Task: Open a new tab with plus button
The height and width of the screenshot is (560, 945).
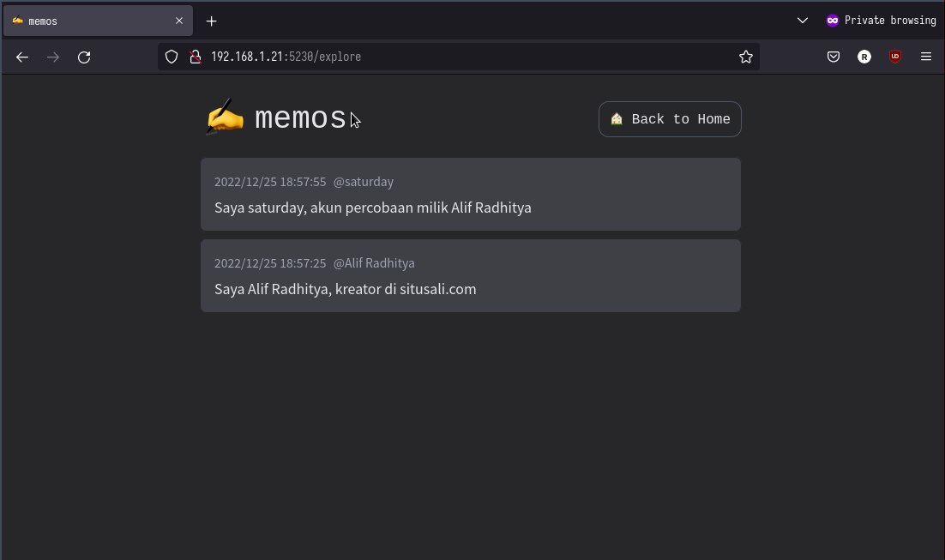Action: [x=212, y=21]
